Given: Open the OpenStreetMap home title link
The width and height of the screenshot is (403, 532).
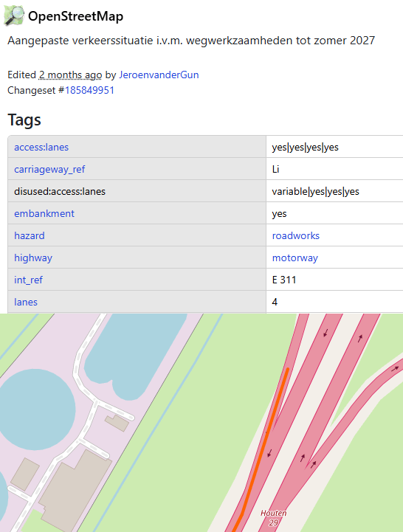Looking at the screenshot, I should click(75, 16).
